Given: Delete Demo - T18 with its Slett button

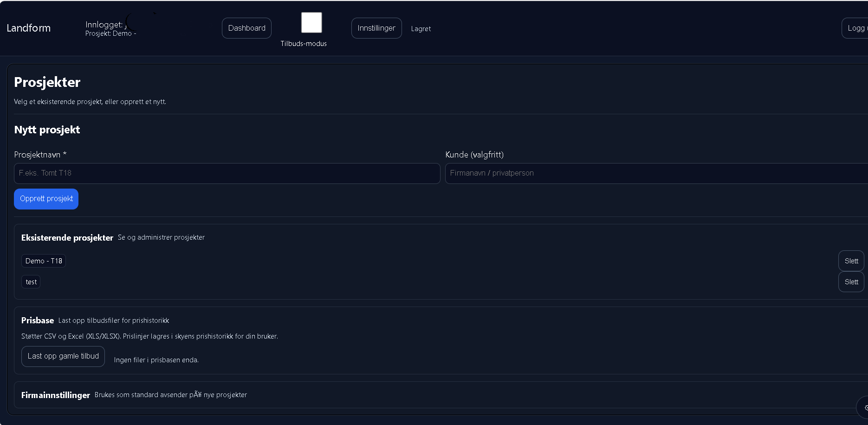Looking at the screenshot, I should pyautogui.click(x=851, y=261).
